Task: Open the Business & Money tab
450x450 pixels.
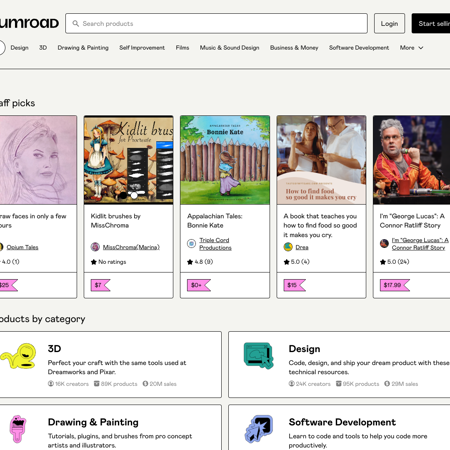Action: click(x=294, y=48)
